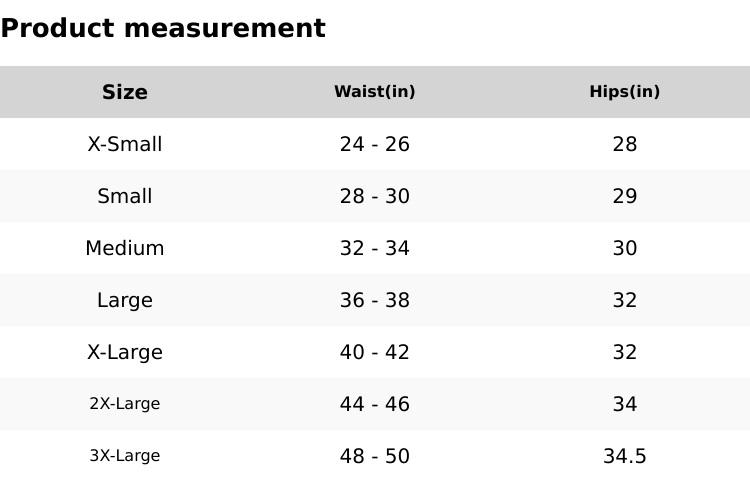Click waist value 48 - 50
The height and width of the screenshot is (482, 750).
(375, 456)
